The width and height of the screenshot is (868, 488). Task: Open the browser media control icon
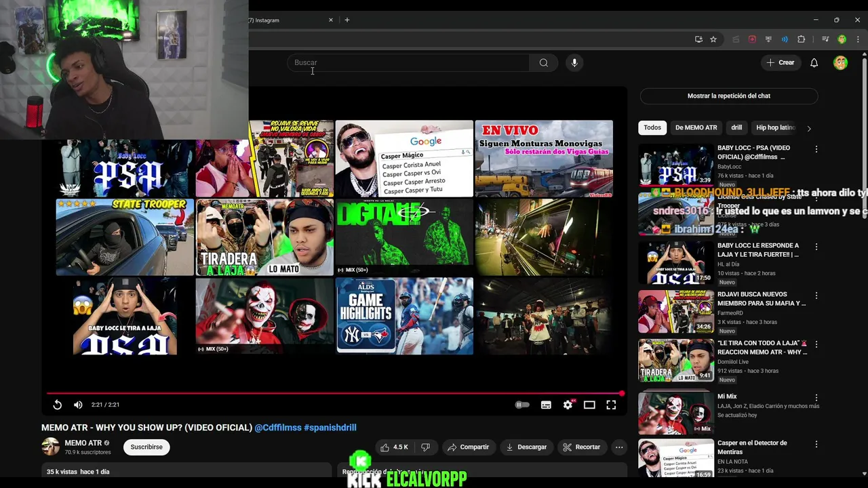tap(825, 39)
